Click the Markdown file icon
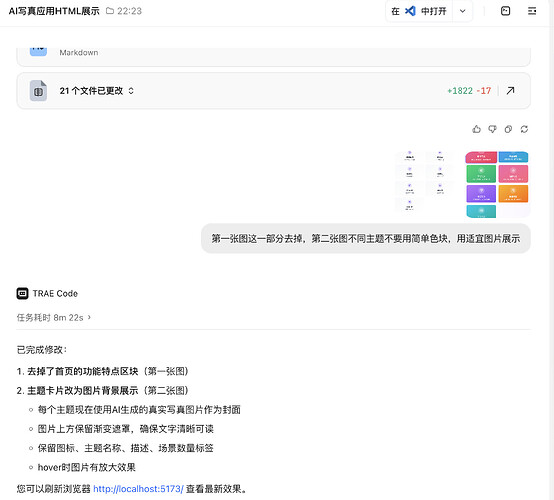Viewport: 554px width, 500px height. [38, 52]
